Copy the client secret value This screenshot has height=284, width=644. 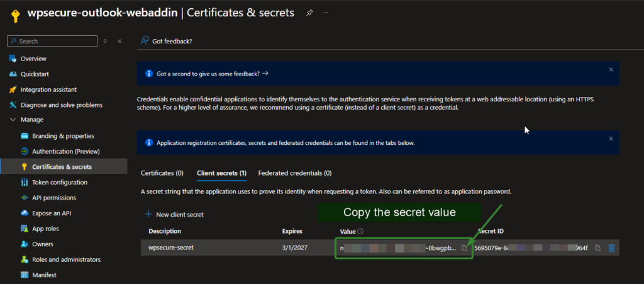point(464,248)
